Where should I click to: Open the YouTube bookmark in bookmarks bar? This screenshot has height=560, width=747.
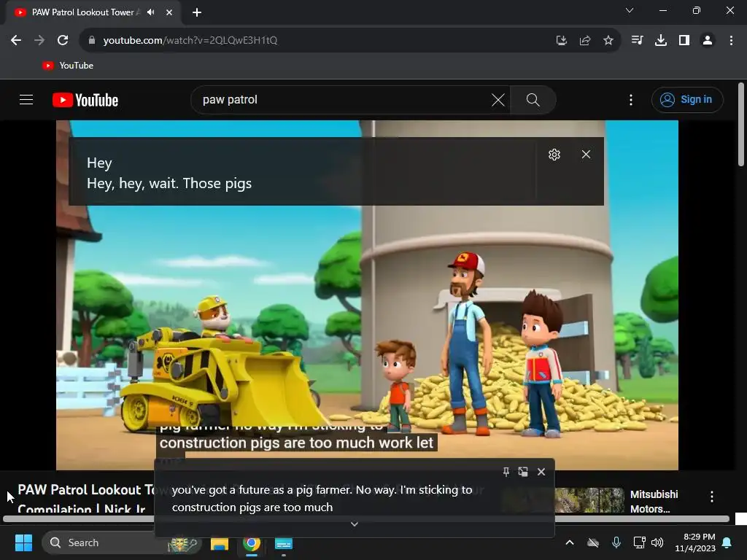click(x=68, y=66)
